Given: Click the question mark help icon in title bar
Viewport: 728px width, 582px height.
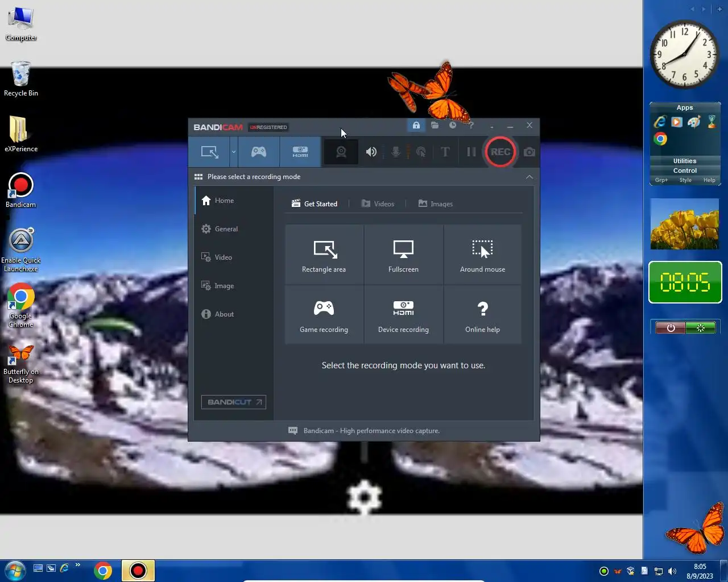Looking at the screenshot, I should tap(471, 125).
